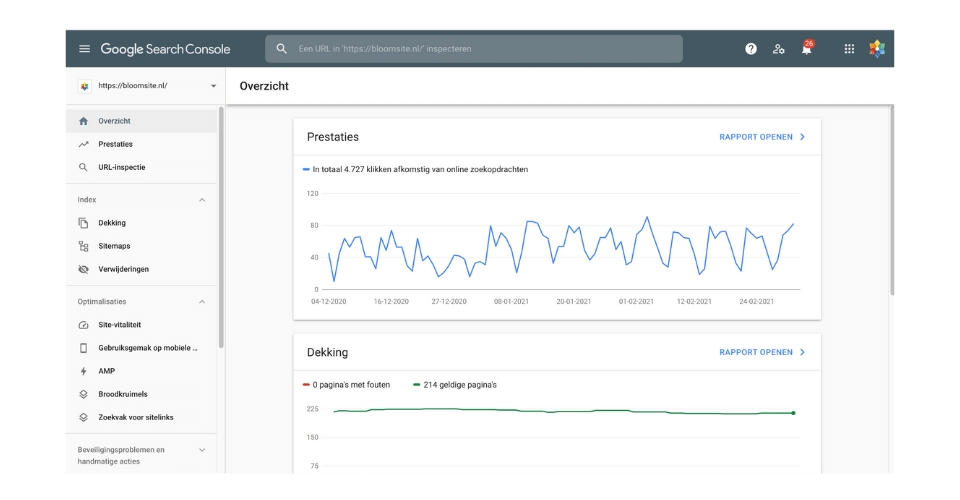
Task: Click the Site-vitaliteit gauge icon
Action: 83,325
